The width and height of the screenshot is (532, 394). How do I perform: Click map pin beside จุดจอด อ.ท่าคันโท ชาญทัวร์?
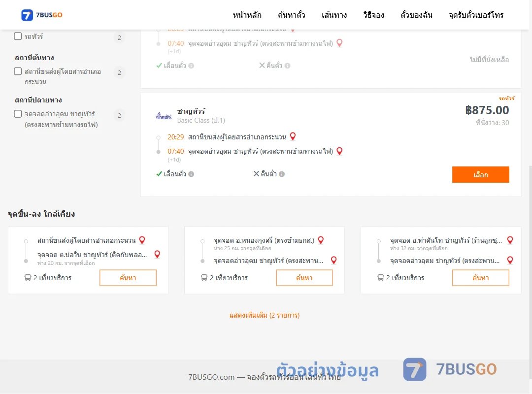(510, 240)
